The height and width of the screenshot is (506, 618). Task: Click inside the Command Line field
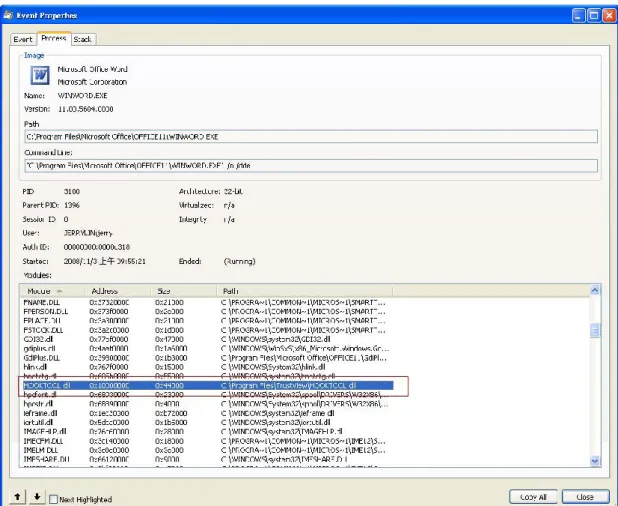[311, 166]
